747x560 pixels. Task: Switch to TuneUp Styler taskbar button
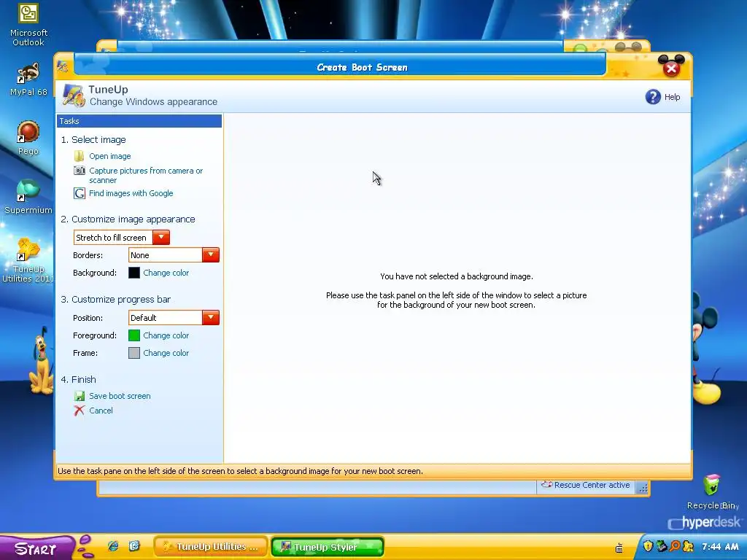click(x=328, y=547)
